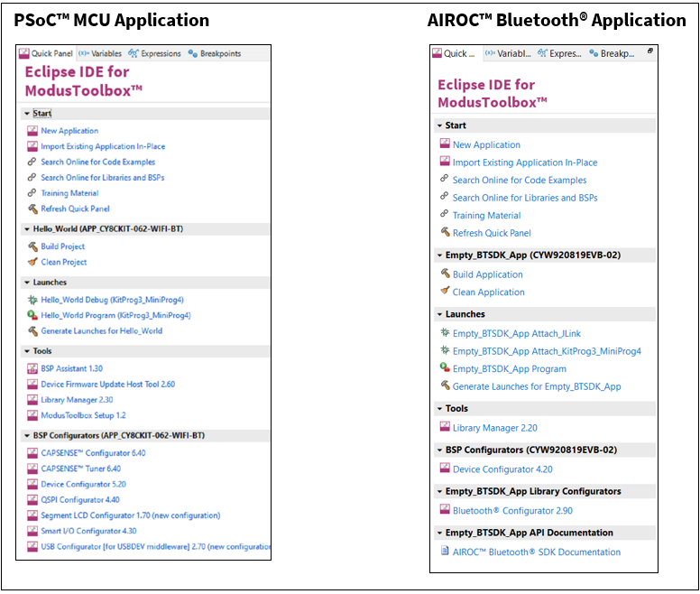Open Segment LCD Configurator 1.70 link
Image resolution: width=700 pixels, height=594 pixels.
[x=131, y=515]
